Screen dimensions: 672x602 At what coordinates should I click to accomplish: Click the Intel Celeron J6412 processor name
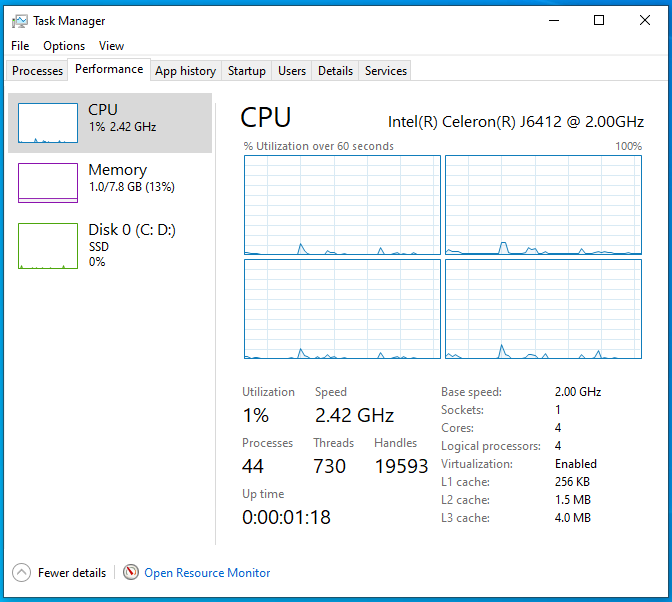tap(516, 122)
